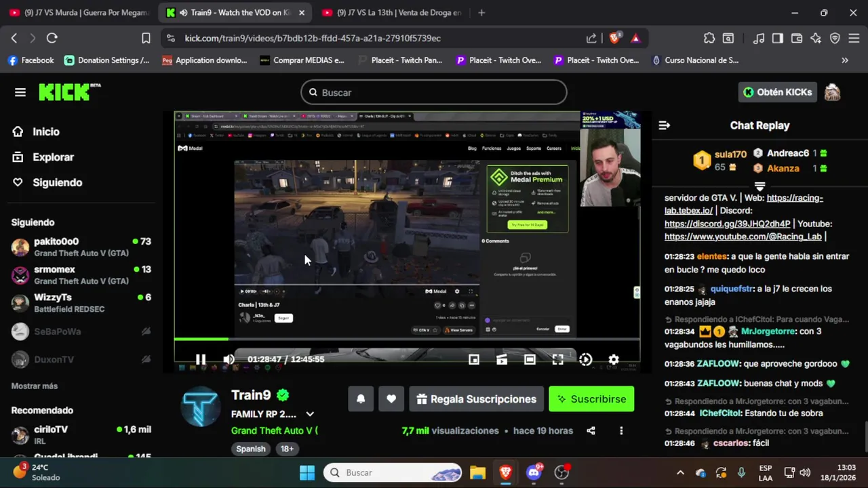
Task: Click Regala Suscripciones button
Action: click(476, 399)
